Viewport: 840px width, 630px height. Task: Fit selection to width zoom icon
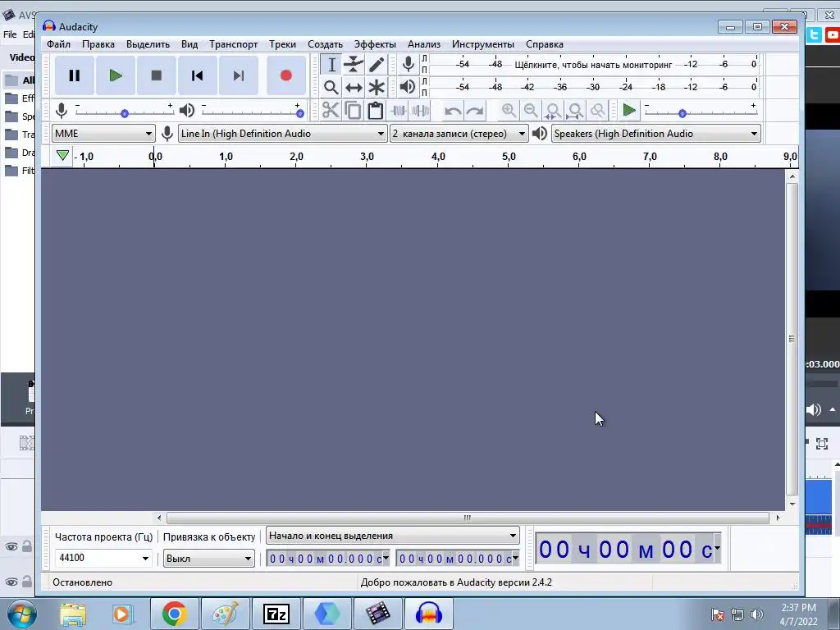[553, 111]
